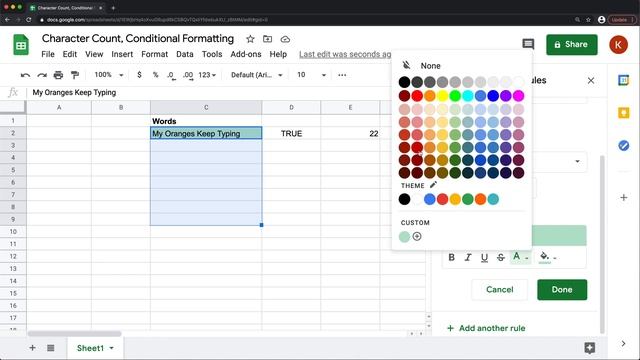Open the More toolbar options ellipsis

coord(342,75)
